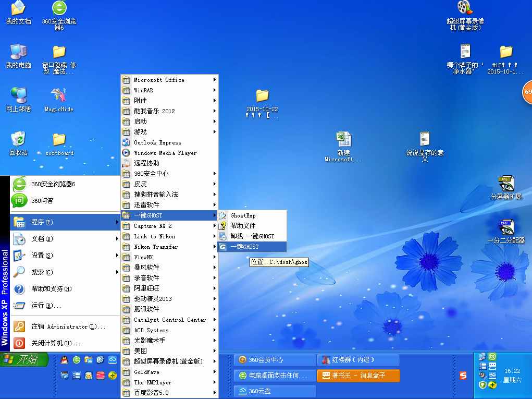Open the softboard folder on desktop
This screenshot has width=532, height=399.
(59, 140)
